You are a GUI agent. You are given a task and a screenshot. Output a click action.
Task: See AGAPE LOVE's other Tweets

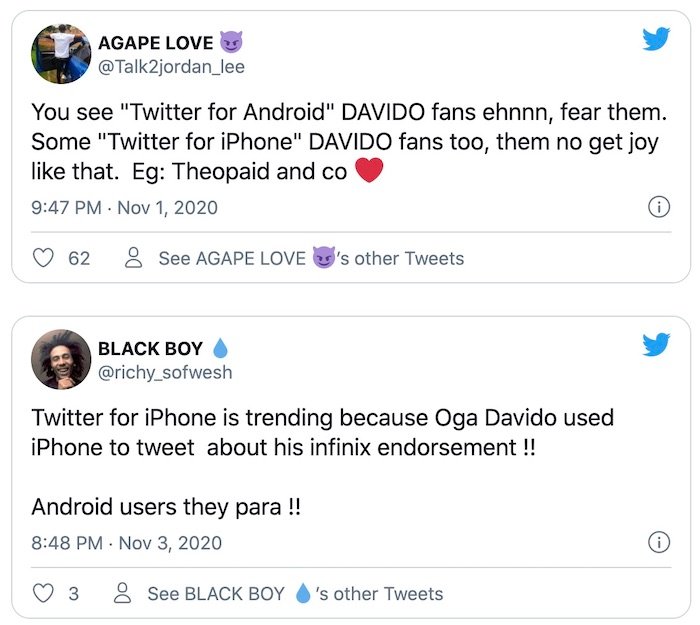(311, 258)
